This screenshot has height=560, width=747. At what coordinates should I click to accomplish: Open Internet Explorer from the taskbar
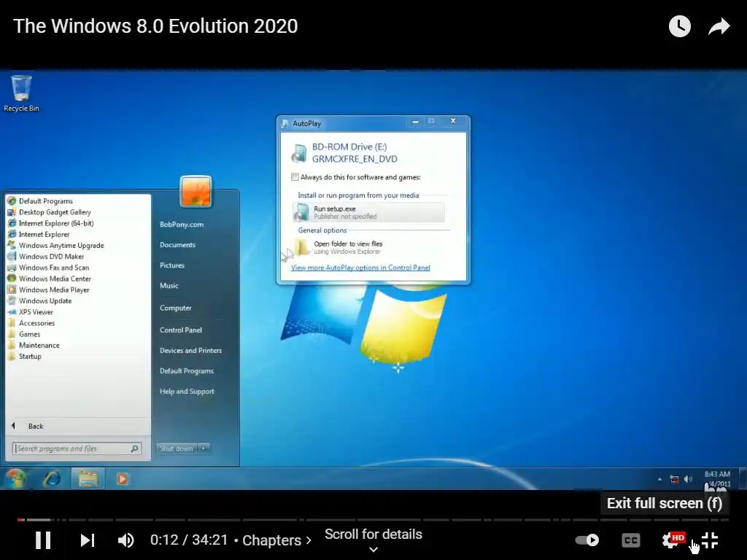pyautogui.click(x=52, y=478)
